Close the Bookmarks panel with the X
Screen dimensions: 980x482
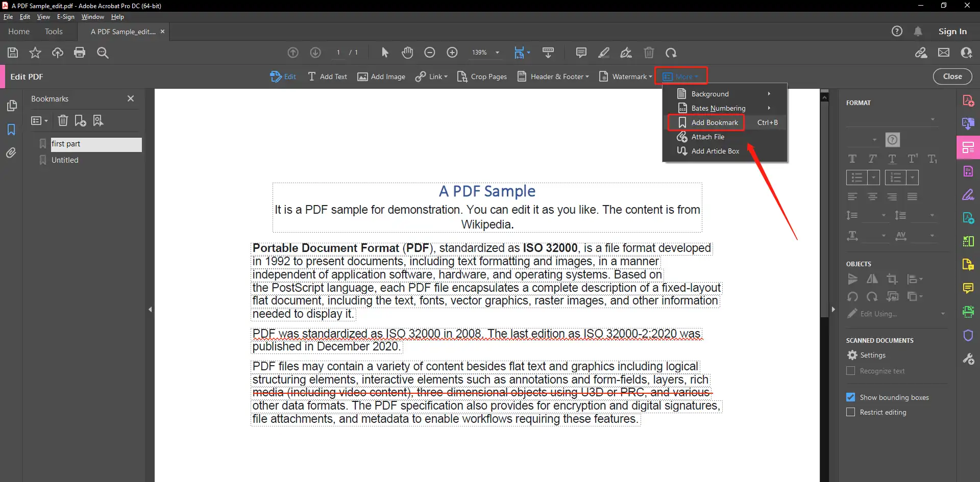coord(131,98)
